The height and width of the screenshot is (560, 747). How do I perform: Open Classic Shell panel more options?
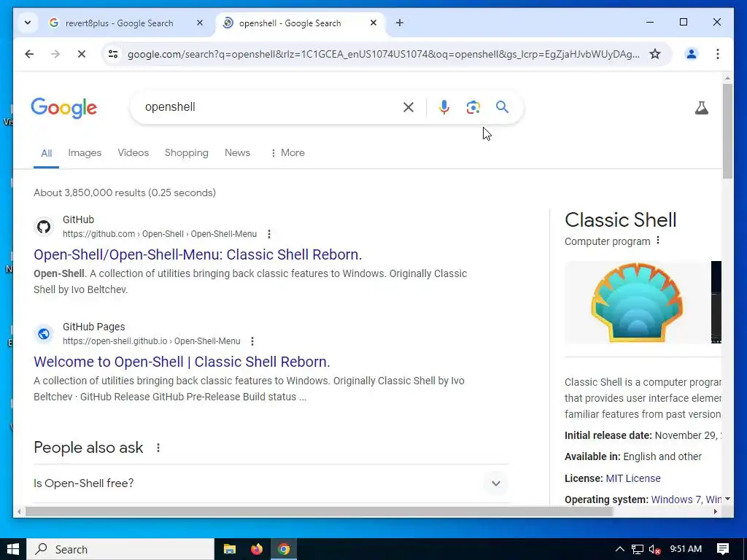point(658,241)
